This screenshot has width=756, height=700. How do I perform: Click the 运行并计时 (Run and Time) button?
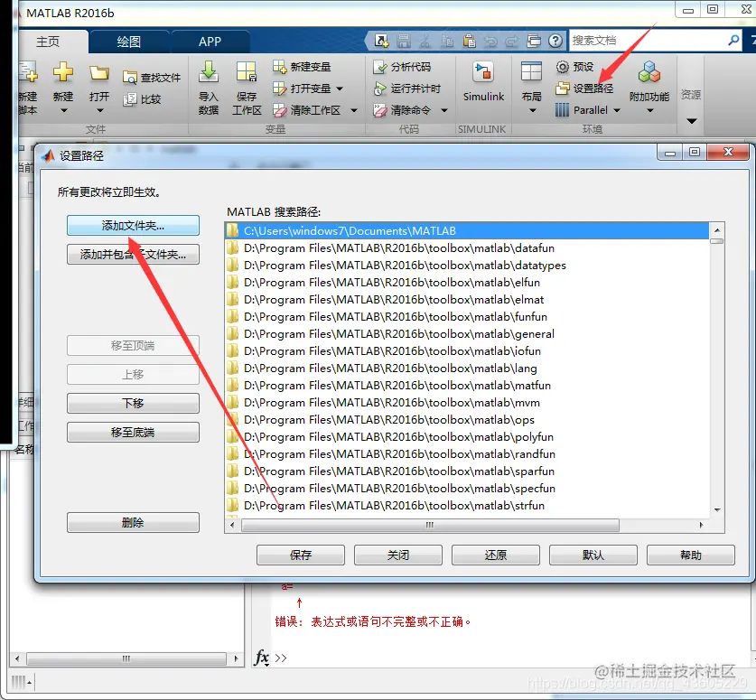click(407, 89)
